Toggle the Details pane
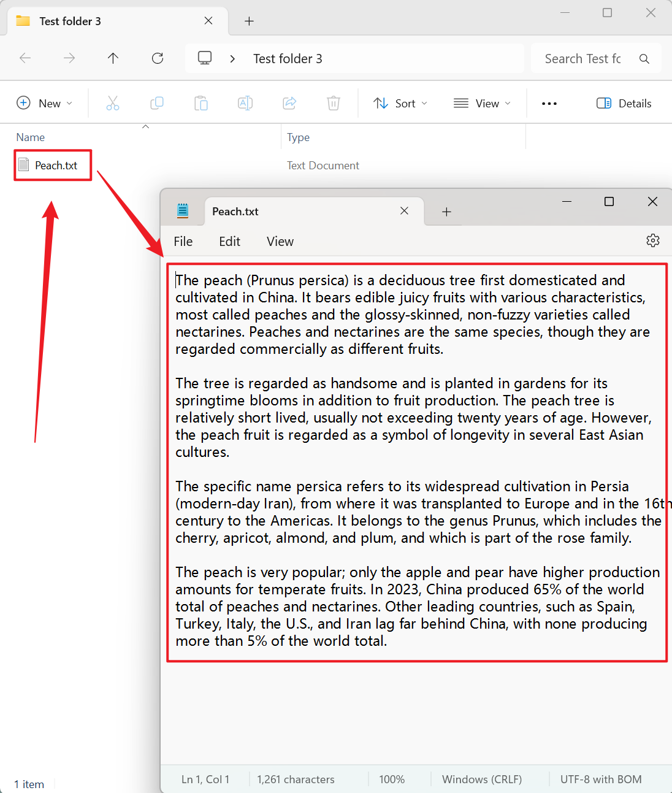Screen dimensions: 672x793 (x=624, y=103)
